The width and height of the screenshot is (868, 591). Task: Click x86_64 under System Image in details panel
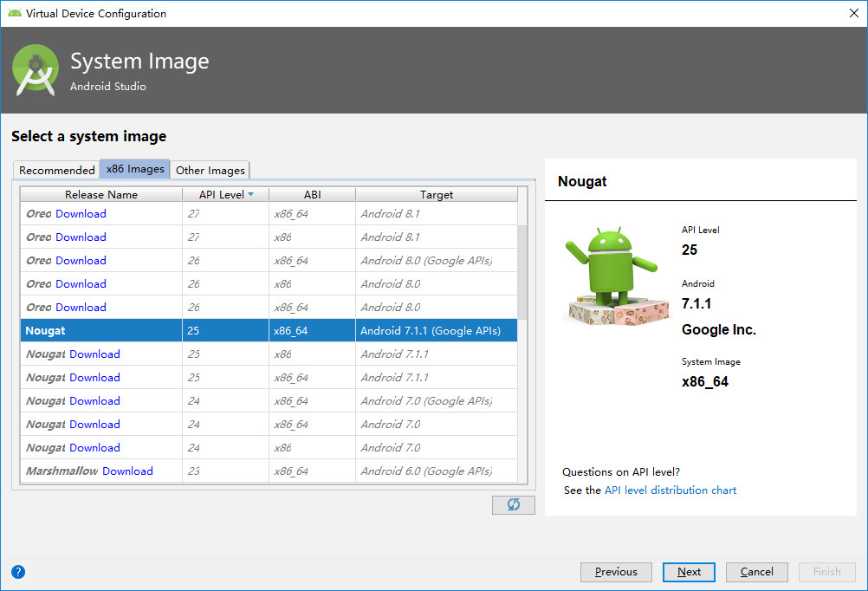click(704, 382)
